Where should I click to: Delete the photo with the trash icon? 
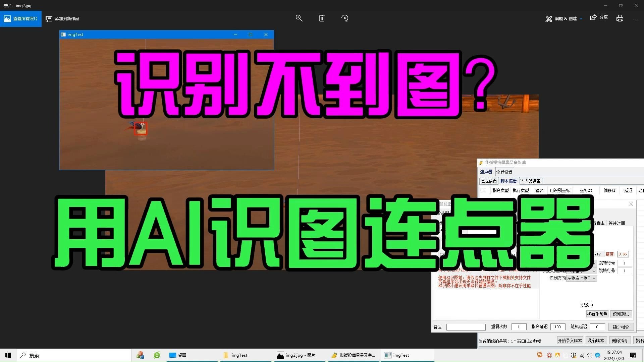(322, 18)
